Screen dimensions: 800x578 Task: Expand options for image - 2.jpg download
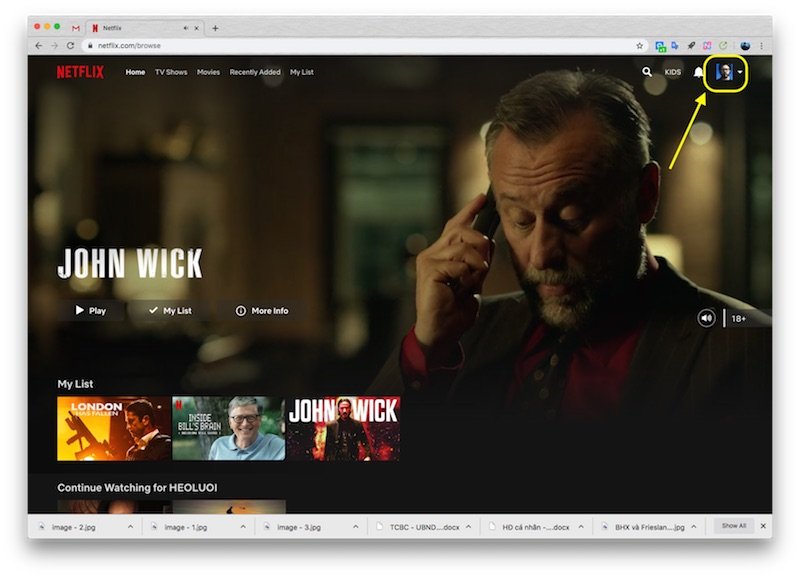(130, 526)
